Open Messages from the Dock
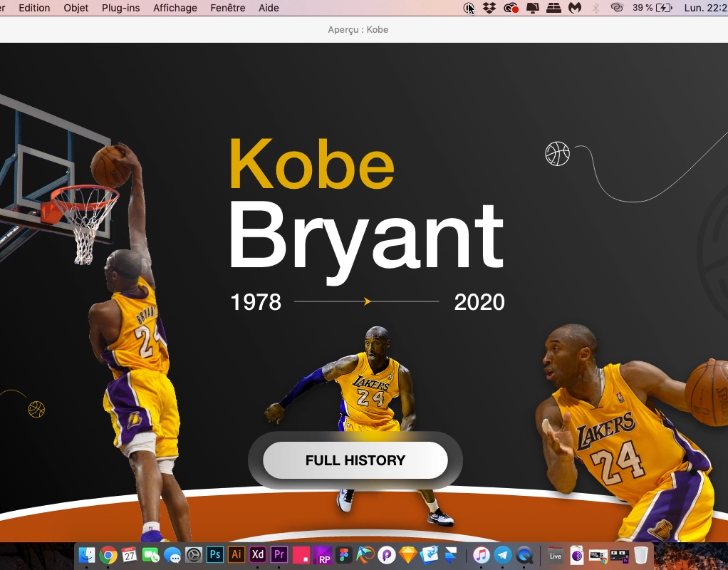This screenshot has height=570, width=728. 172,555
